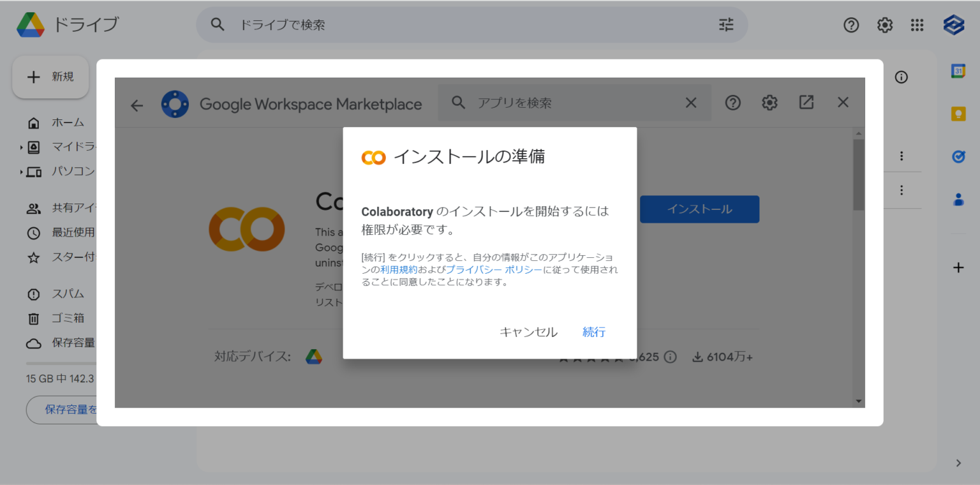
Task: Open Contacts side panel icon
Action: point(958,199)
